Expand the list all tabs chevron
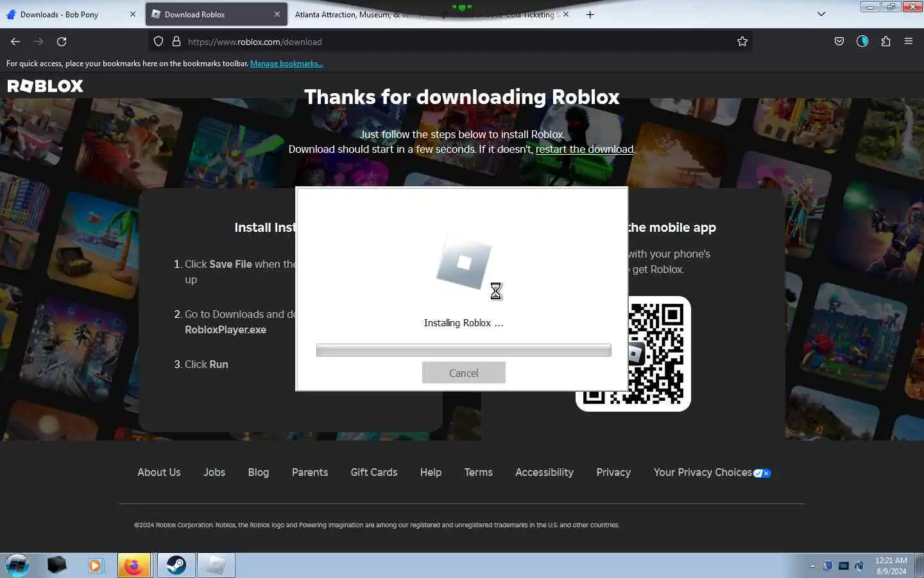924x578 pixels. pos(821,14)
